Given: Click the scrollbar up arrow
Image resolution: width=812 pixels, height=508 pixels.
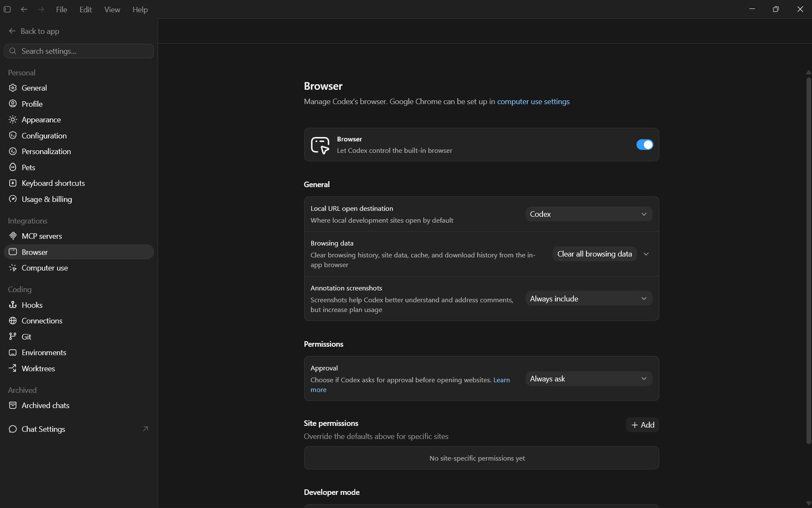Looking at the screenshot, I should [809, 72].
